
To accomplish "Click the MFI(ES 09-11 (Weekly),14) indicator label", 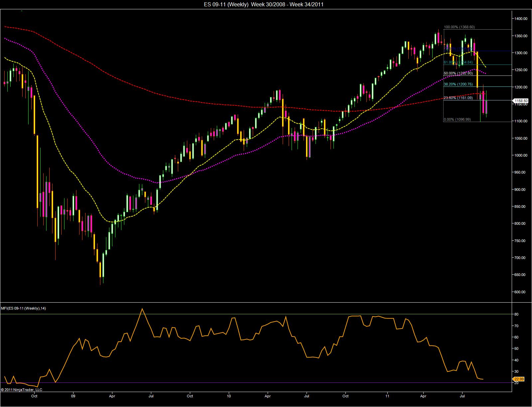I will coord(24,308).
